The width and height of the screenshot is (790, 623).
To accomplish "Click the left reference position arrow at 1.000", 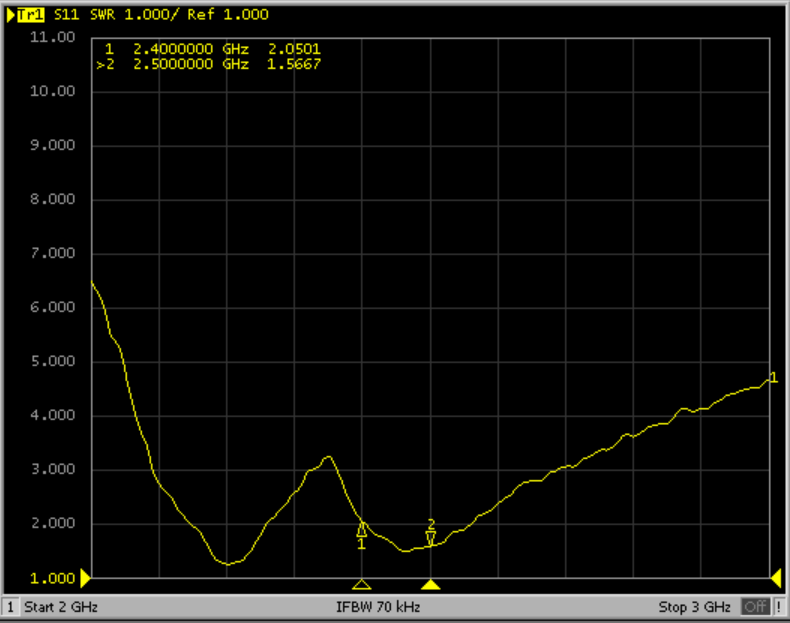I will 86,577.
